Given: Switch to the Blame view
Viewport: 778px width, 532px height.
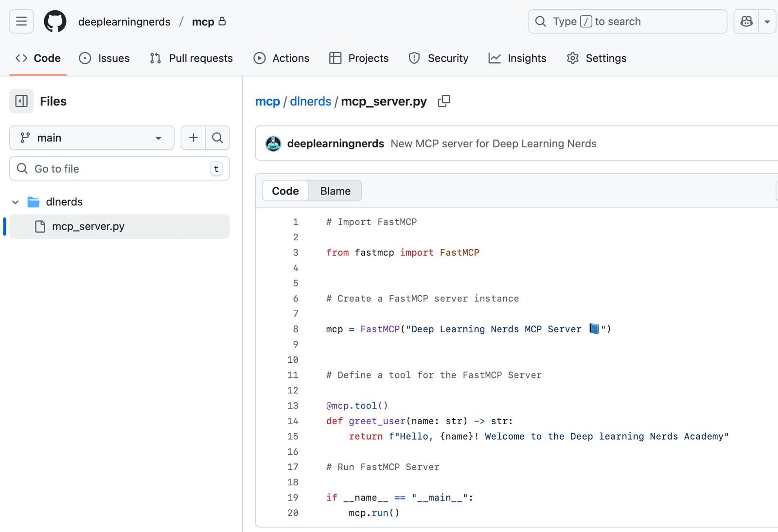Looking at the screenshot, I should coord(335,191).
